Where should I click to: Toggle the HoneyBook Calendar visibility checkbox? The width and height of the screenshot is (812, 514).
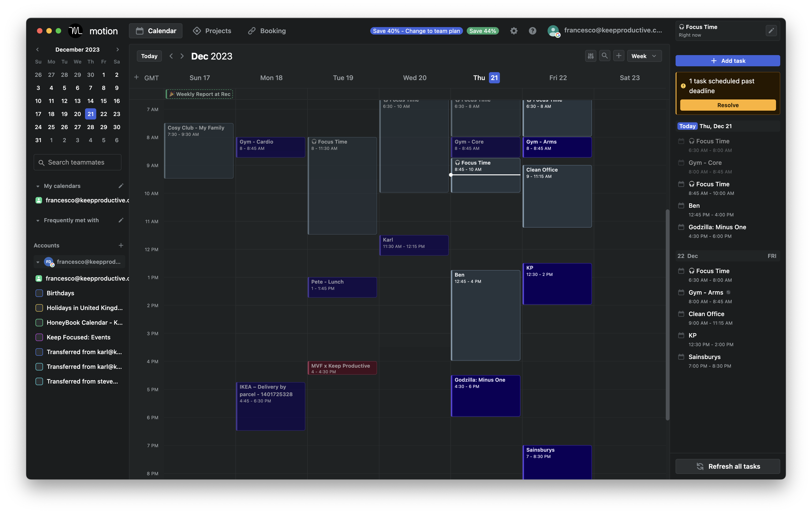39,323
